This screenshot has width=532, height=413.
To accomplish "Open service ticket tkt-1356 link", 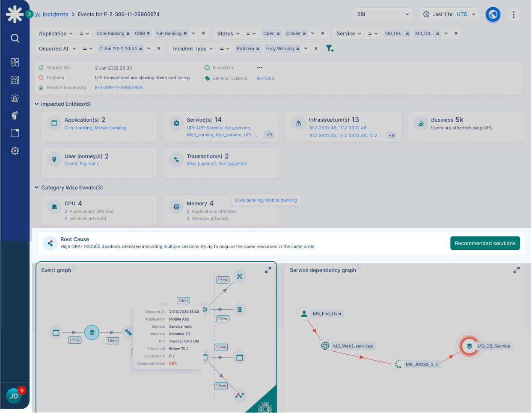I will (x=265, y=79).
